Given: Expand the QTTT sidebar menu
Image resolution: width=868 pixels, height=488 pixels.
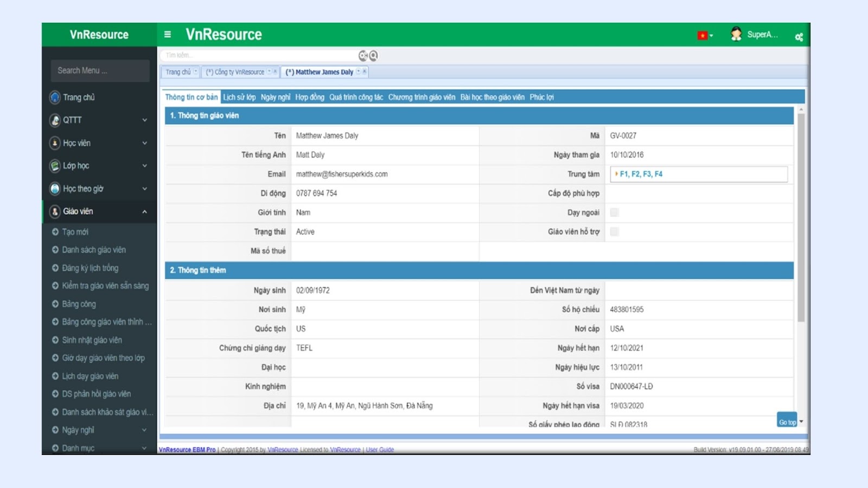Looking at the screenshot, I should pos(144,120).
